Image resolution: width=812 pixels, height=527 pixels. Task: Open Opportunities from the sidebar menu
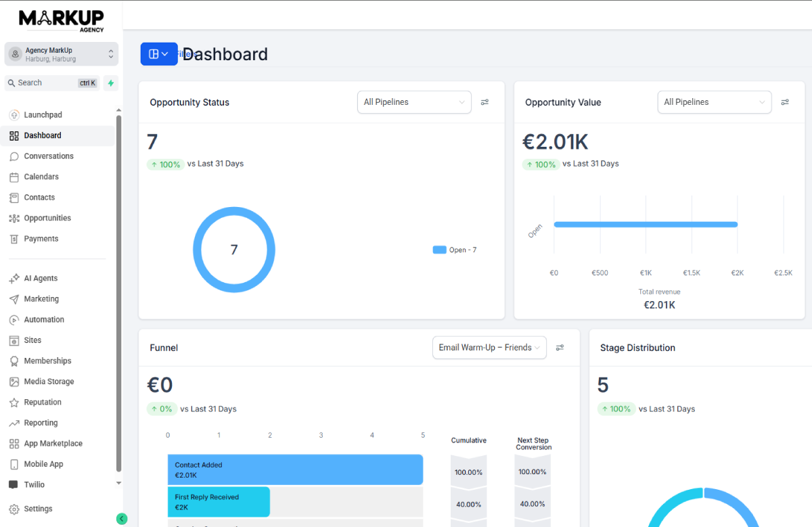point(47,218)
